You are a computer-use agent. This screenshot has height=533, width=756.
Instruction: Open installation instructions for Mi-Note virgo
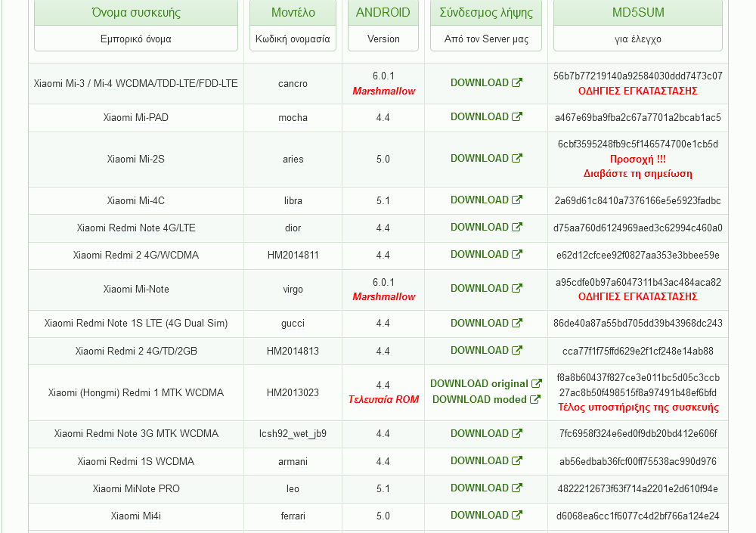pyautogui.click(x=637, y=296)
